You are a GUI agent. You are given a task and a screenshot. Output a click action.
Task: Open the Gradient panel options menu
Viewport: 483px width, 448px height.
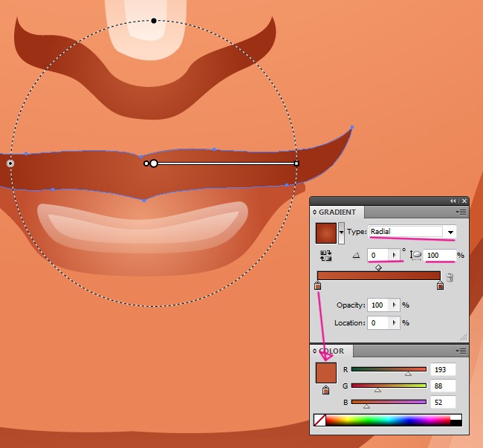(x=461, y=212)
